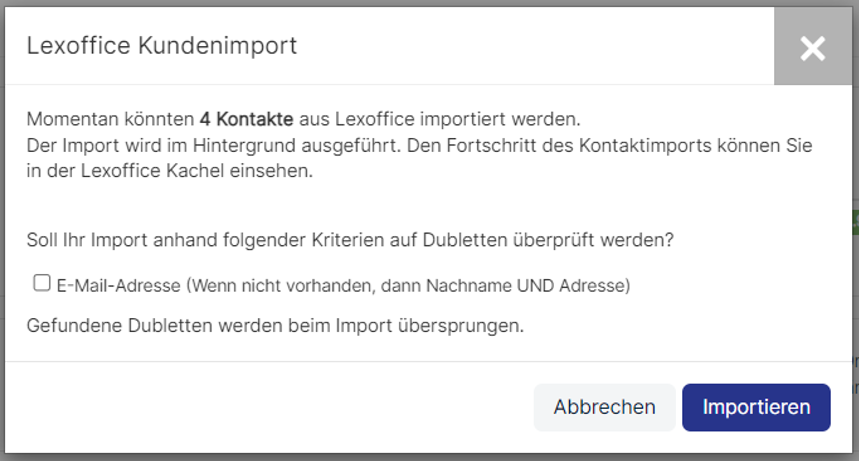This screenshot has width=859, height=461.
Task: Click the Lexoffice Kundenimport dialog title
Action: [162, 45]
